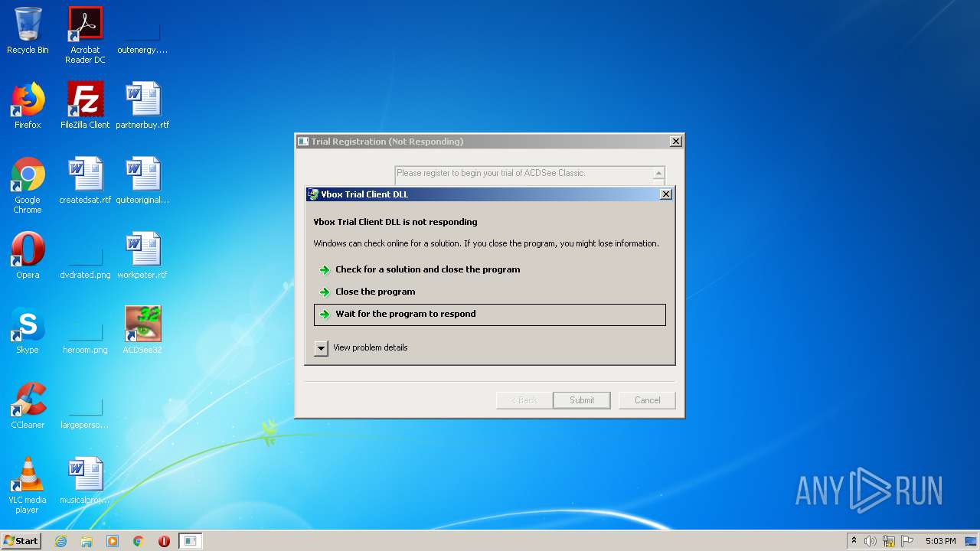
Task: Select quiteoriginal document icon
Action: 142,181
